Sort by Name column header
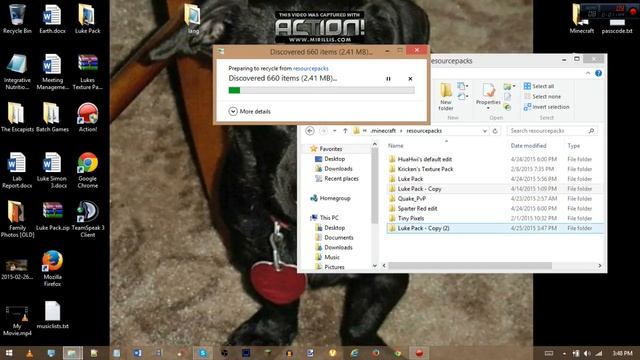This screenshot has width=640, height=360. [396, 146]
